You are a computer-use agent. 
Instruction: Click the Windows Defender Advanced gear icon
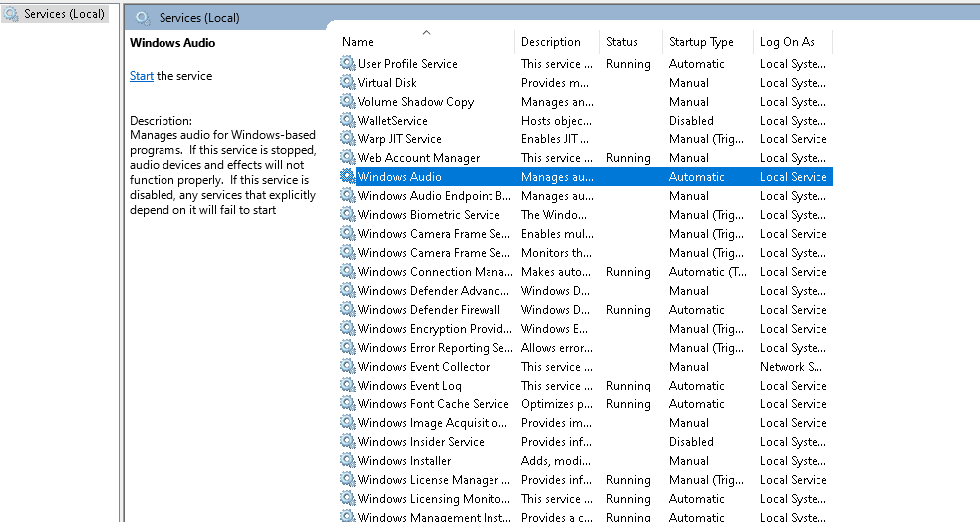click(348, 290)
